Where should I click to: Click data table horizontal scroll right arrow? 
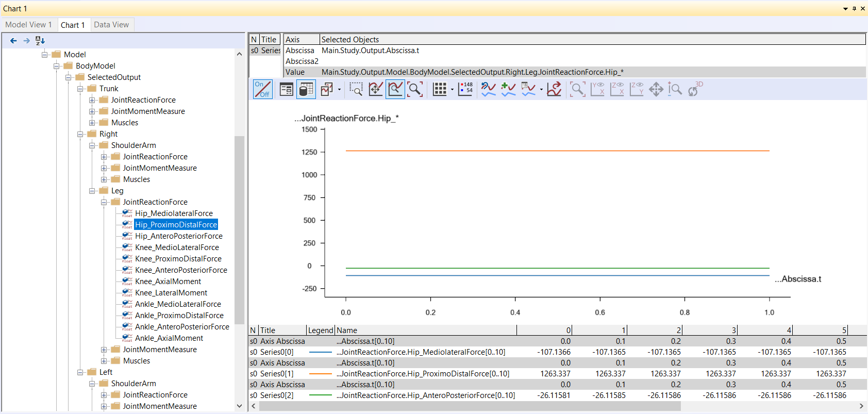[x=861, y=406]
